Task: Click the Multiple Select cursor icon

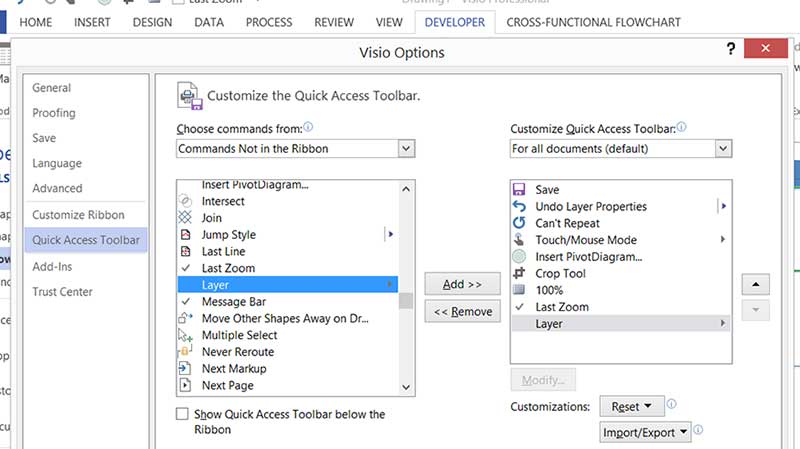Action: click(x=185, y=335)
